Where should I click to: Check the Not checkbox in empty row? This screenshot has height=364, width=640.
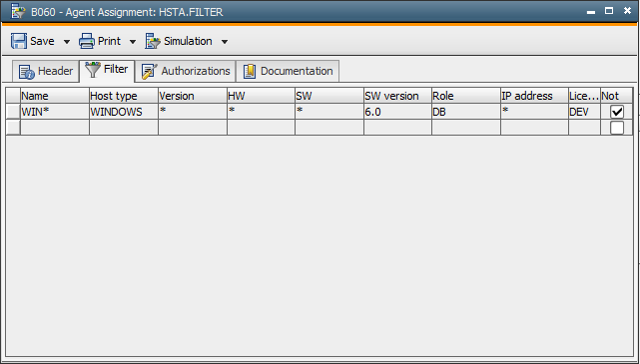(617, 128)
